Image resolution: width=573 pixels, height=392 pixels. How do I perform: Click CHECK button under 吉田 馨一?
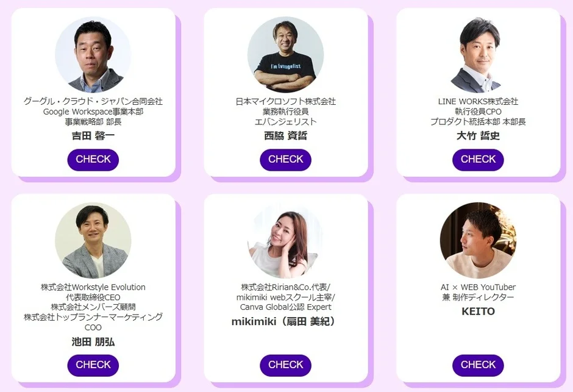click(93, 160)
